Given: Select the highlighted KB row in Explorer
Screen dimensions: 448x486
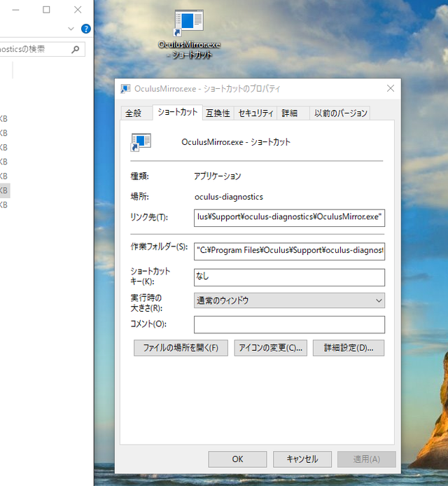Looking at the screenshot, I should click(x=5, y=190).
